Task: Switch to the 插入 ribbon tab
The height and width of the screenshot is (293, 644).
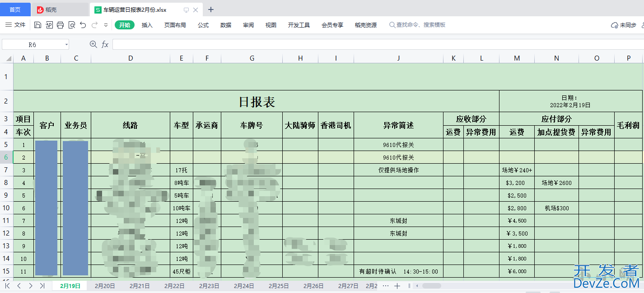Action: point(147,25)
